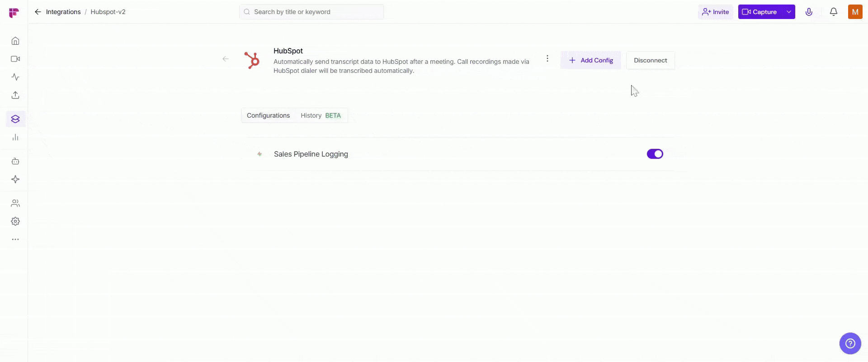This screenshot has width=868, height=362.
Task: Open the Meetings video camera icon
Action: (15, 59)
